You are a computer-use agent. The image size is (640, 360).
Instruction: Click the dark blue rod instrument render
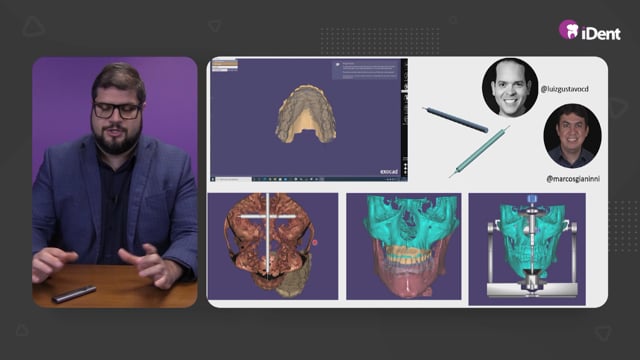coord(455,120)
